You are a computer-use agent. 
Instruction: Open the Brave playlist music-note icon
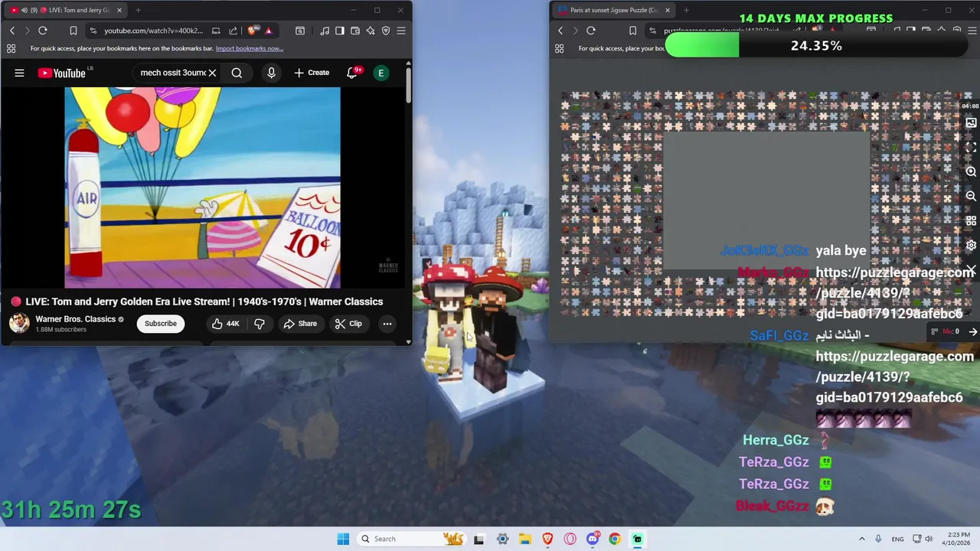click(x=325, y=31)
